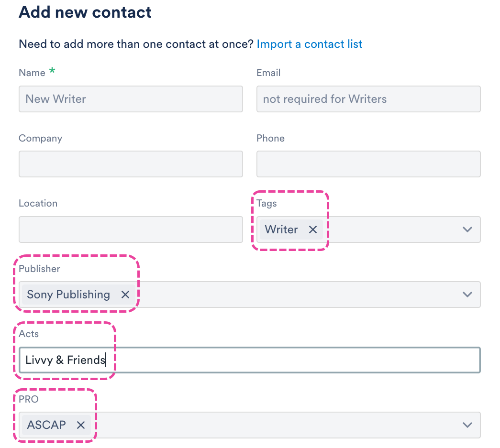Viewport: 500px width, 448px height.
Task: Click the ASCAP chip label
Action: [46, 425]
